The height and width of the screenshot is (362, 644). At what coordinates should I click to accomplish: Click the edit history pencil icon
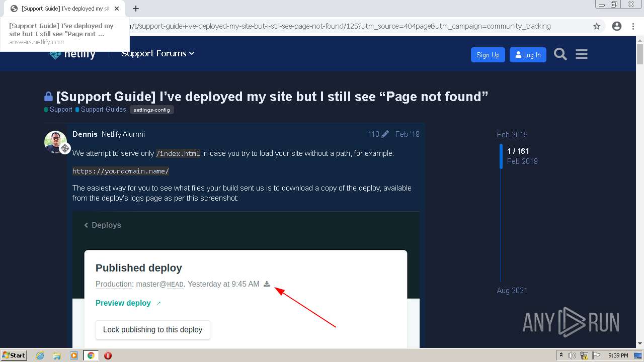coord(385,134)
